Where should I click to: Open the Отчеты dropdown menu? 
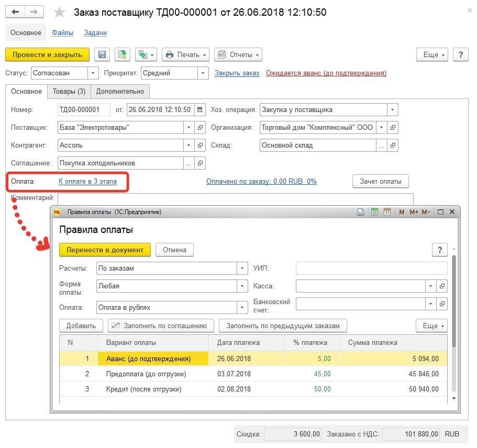(x=238, y=54)
